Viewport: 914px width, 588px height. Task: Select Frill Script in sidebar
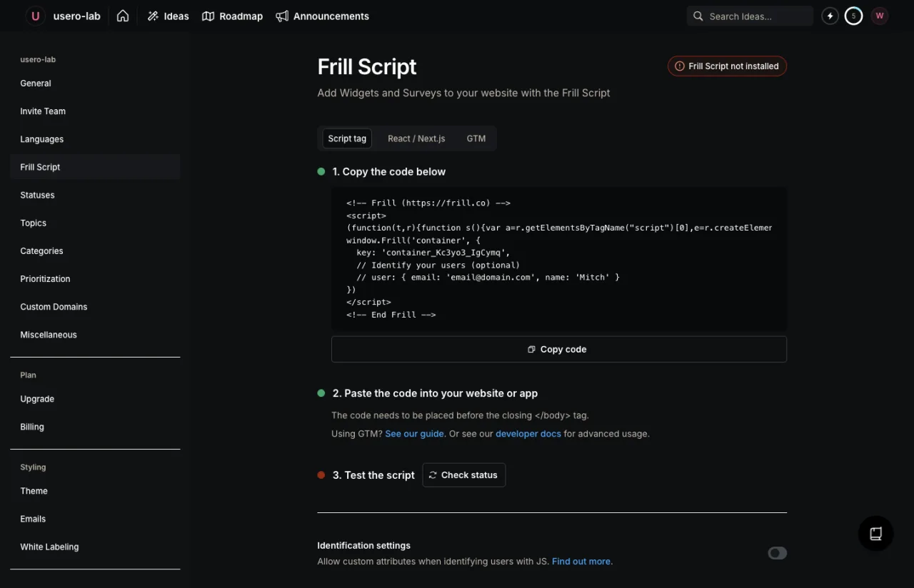[x=95, y=167]
